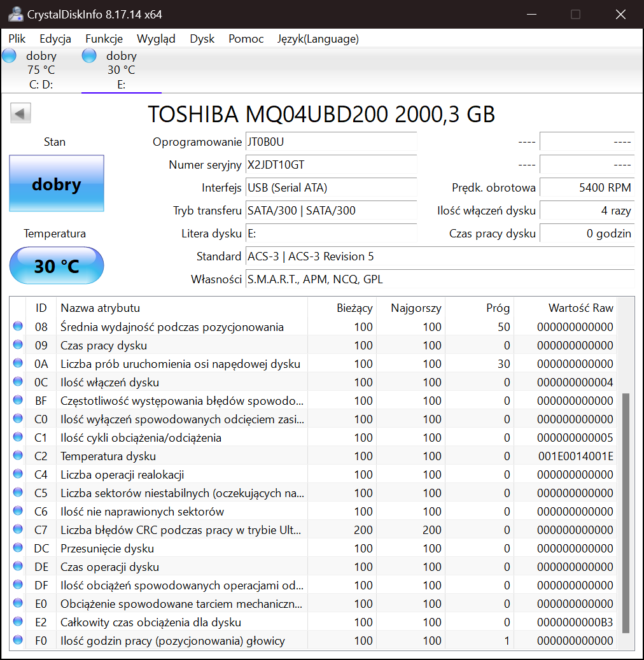
Task: Click status dot for attribute E0
Action: click(18, 603)
